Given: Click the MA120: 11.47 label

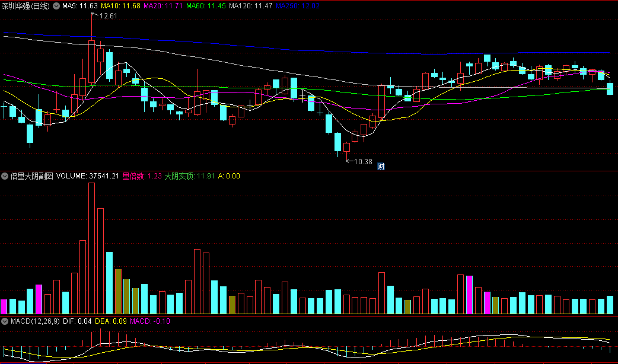Looking at the screenshot, I should point(251,6).
